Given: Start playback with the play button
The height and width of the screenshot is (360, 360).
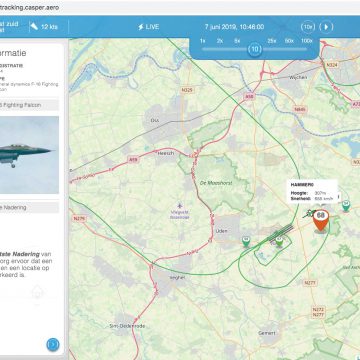Looking at the screenshot, I should point(326,27).
